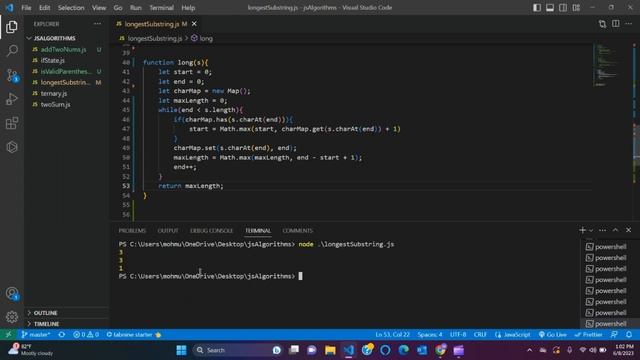Image resolution: width=640 pixels, height=360 pixels.
Task: Open the Help menu
Action: (188, 8)
